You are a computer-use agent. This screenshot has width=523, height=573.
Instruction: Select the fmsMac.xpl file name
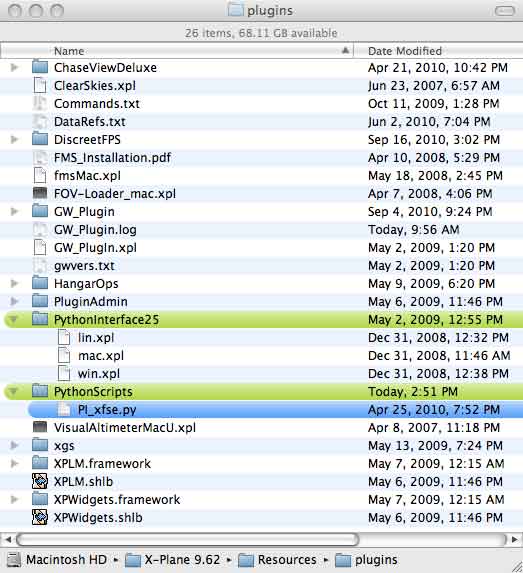pyautogui.click(x=87, y=175)
